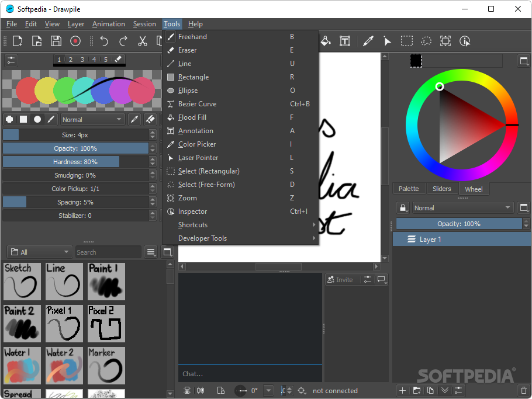Expand the Developer Tools submenu
Screen dimensions: 532x399
pyautogui.click(x=240, y=238)
